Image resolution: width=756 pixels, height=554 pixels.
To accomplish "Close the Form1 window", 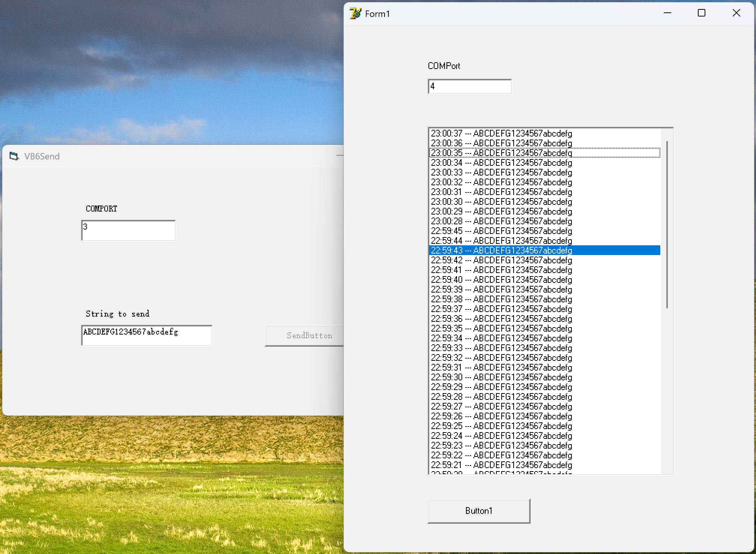I will click(736, 13).
